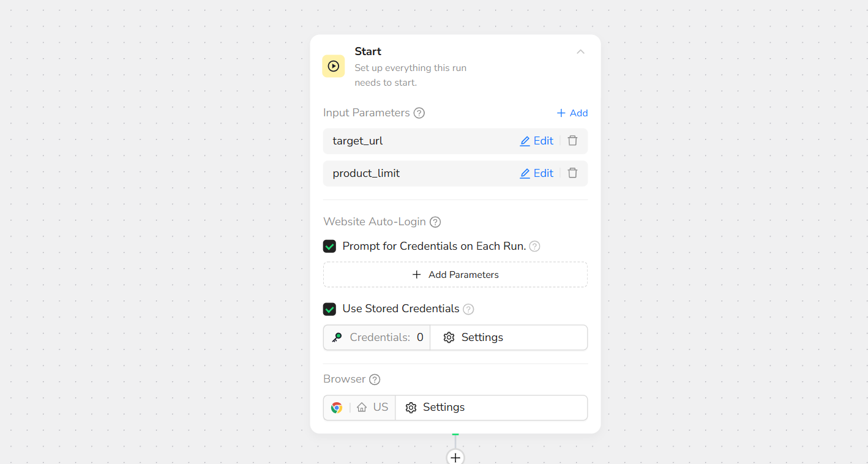Disable Use Stored Credentials checkbox
The height and width of the screenshot is (464, 868).
(330, 309)
